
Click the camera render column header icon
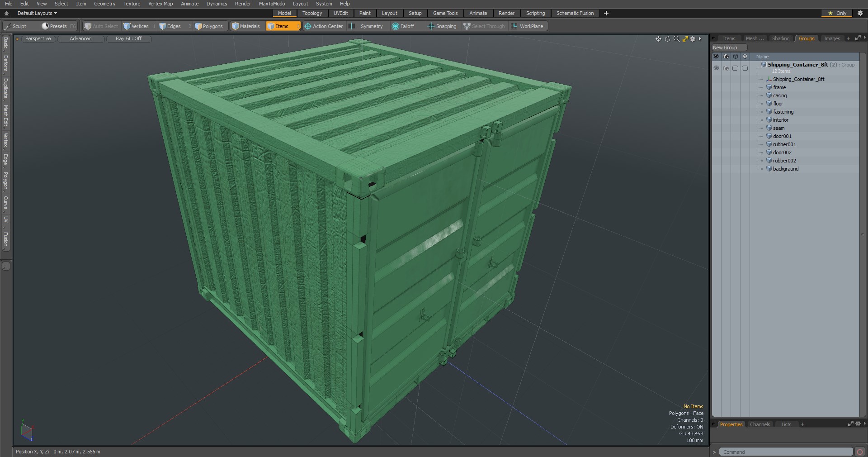pyautogui.click(x=726, y=57)
